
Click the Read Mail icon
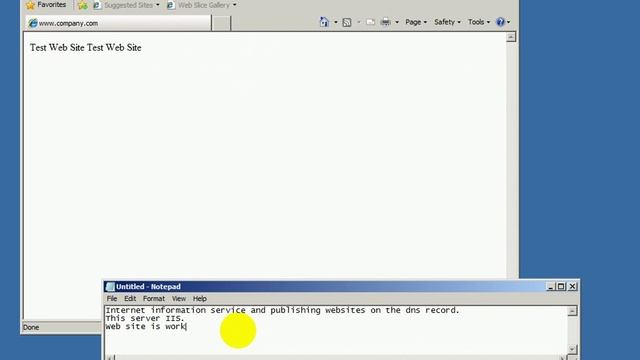371,22
